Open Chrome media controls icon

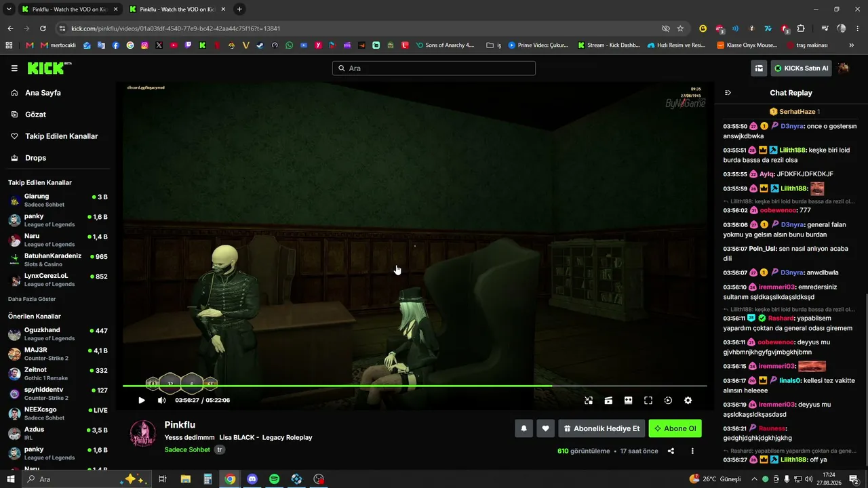825,28
